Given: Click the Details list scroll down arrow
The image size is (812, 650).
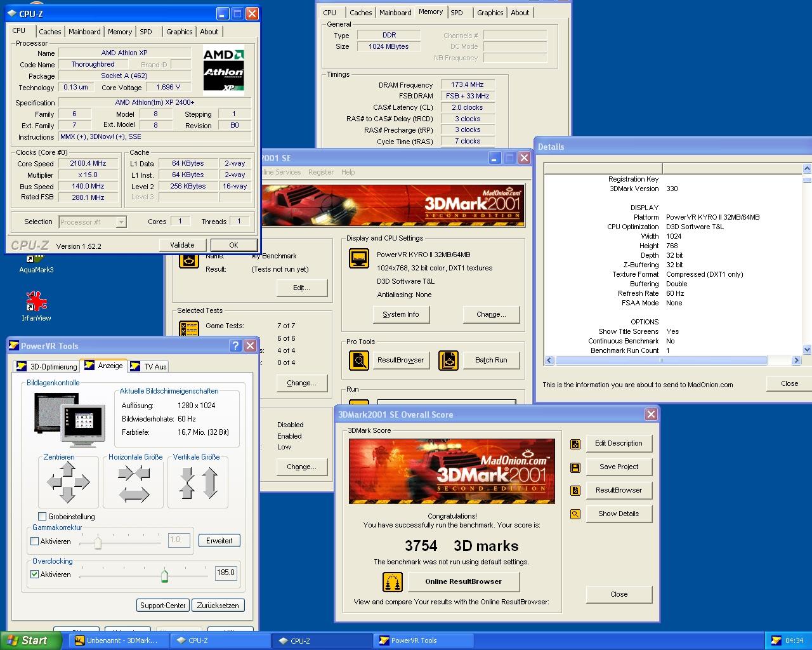Looking at the screenshot, I should click(807, 350).
